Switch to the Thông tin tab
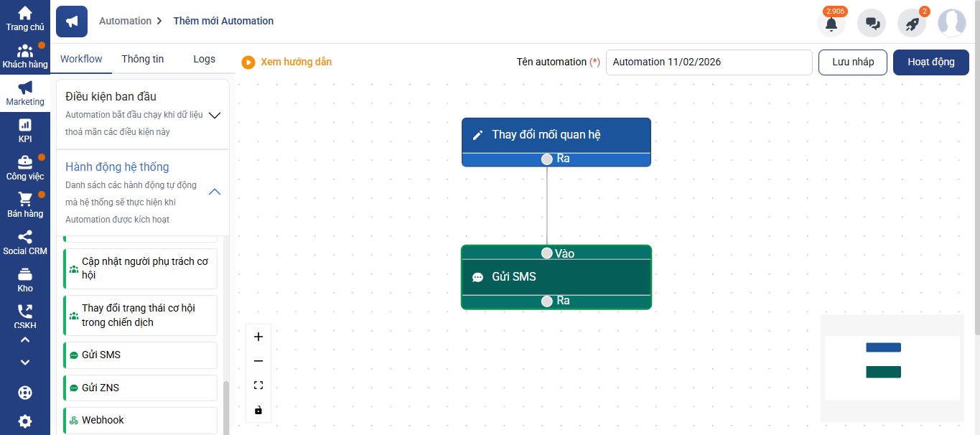This screenshot has height=435, width=980. tap(142, 59)
